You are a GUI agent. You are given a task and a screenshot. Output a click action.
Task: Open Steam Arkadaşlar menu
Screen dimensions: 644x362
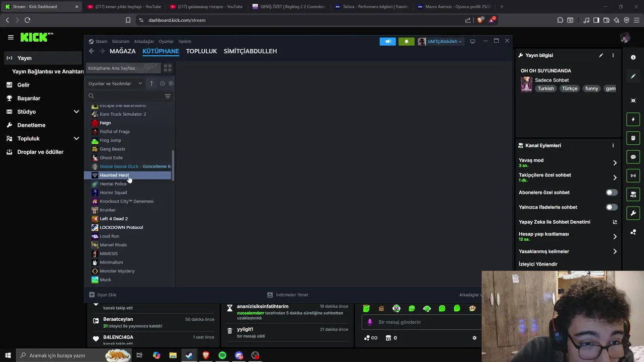click(x=144, y=41)
